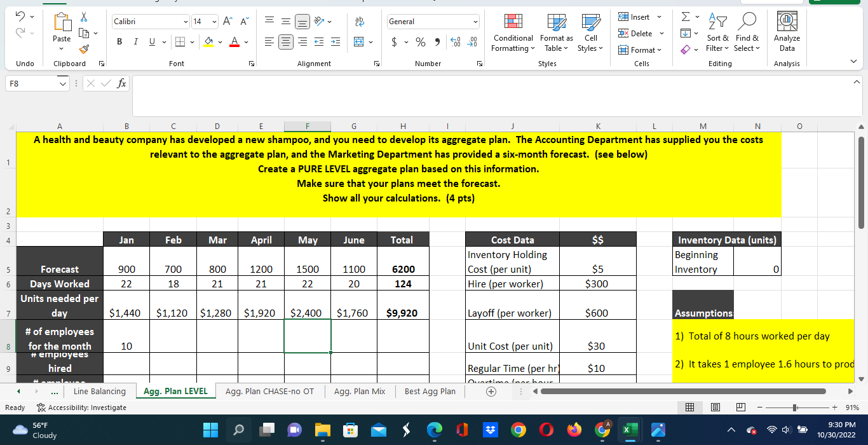Switch to Agg. Plan Mix sheet
868x445 pixels.
(360, 392)
